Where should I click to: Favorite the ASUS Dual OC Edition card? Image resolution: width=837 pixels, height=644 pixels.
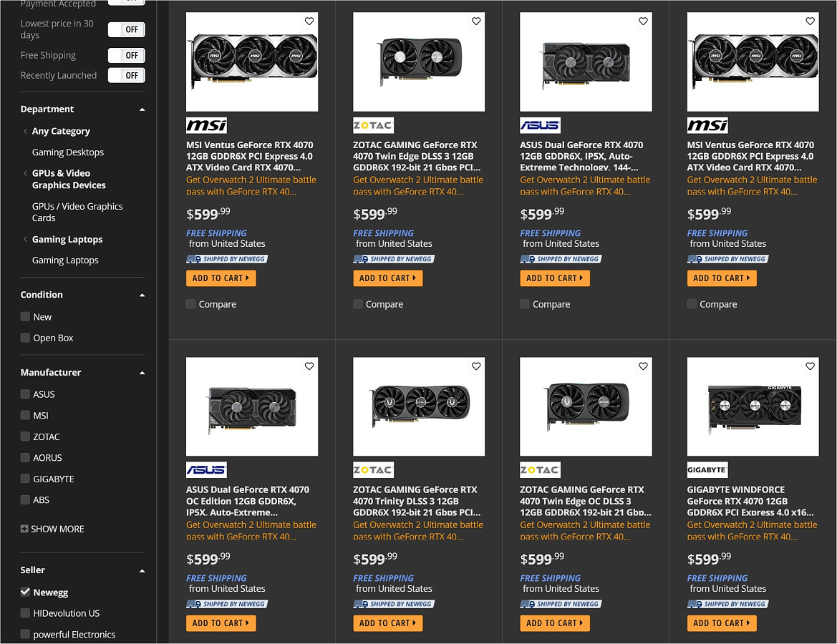pos(309,366)
